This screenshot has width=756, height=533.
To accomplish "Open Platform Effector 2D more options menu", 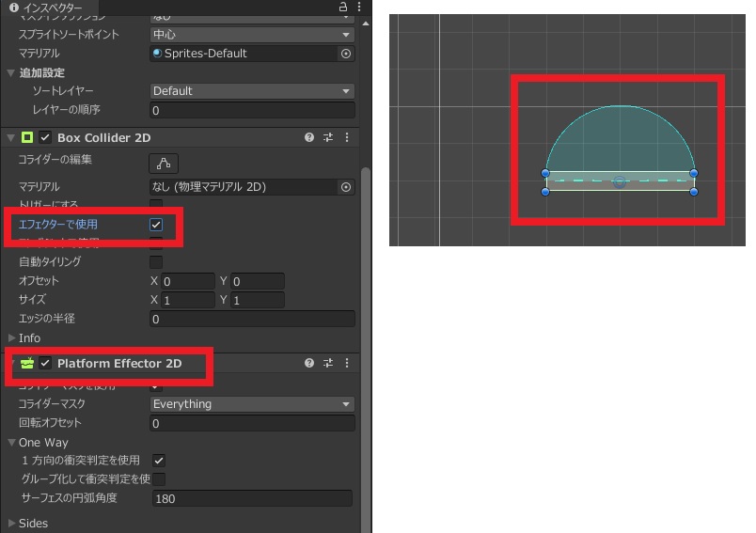I will (347, 364).
